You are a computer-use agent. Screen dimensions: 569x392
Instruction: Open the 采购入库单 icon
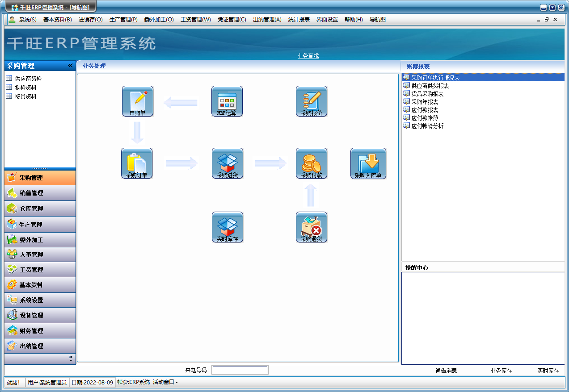tap(368, 163)
